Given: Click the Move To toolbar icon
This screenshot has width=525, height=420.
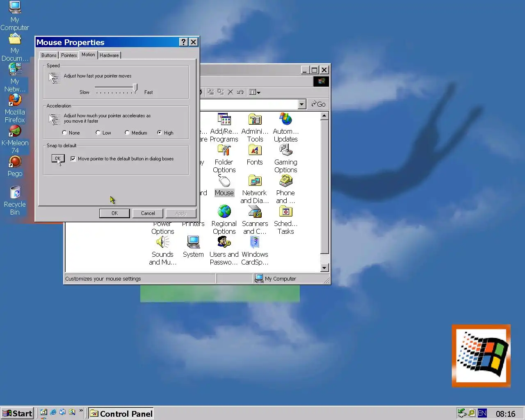Looking at the screenshot, I should 211,92.
